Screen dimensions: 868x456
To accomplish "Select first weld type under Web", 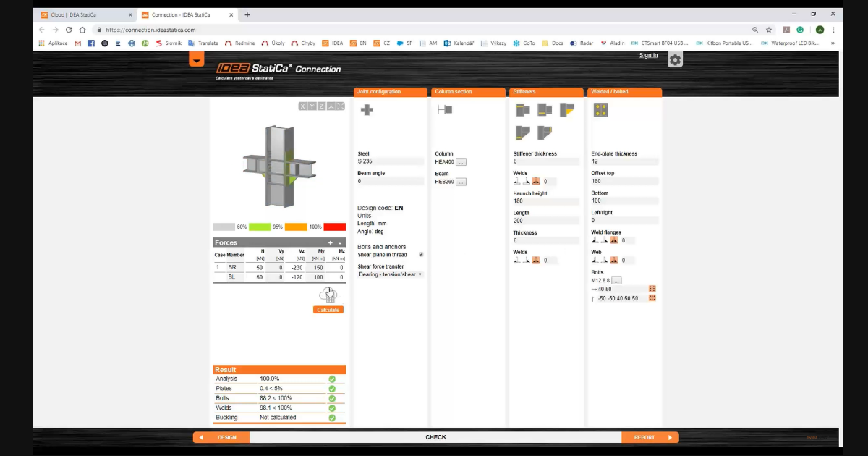I will click(x=595, y=261).
